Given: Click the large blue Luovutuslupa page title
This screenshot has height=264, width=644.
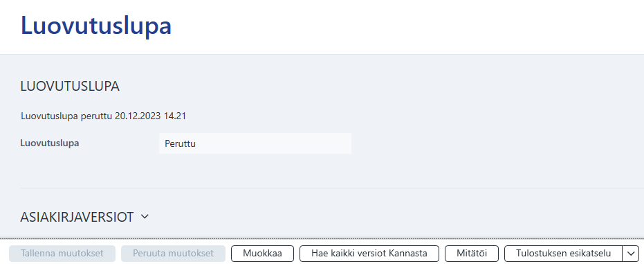Looking at the screenshot, I should point(96,26).
